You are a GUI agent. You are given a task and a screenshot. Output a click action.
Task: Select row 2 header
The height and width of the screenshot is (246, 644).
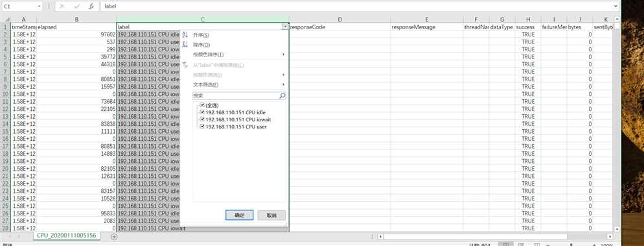(x=5, y=34)
